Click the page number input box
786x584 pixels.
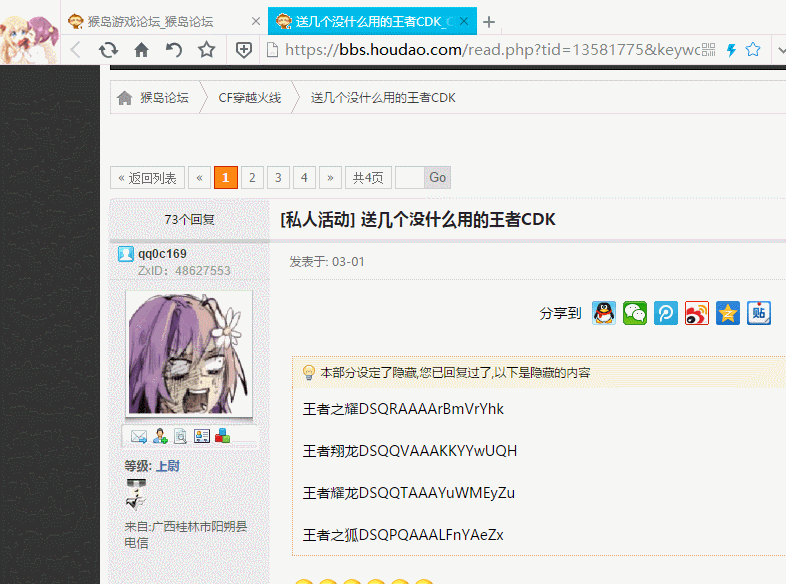click(x=410, y=177)
